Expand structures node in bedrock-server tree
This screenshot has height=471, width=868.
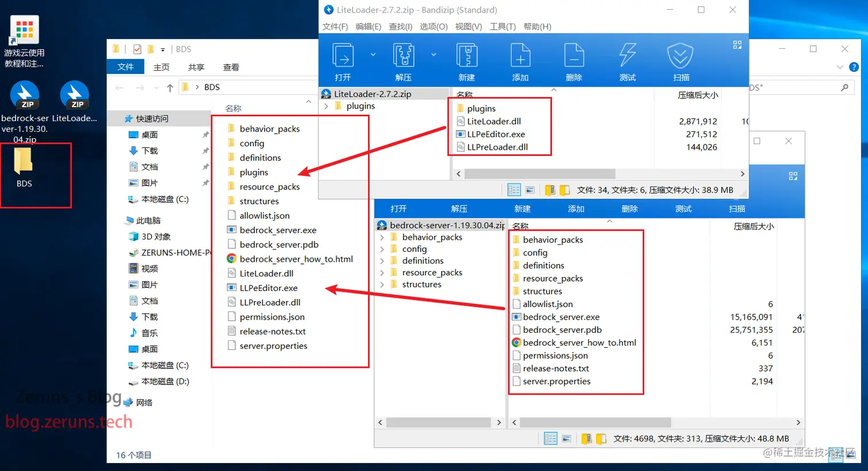click(382, 285)
